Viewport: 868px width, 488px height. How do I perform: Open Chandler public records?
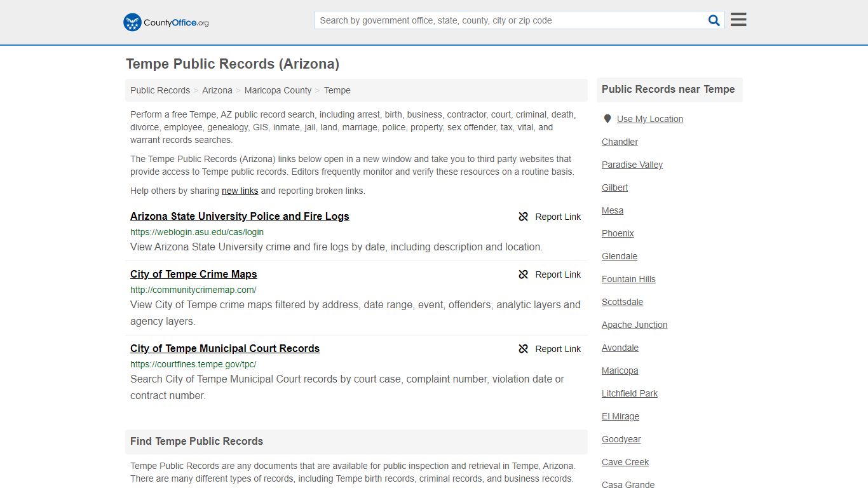pos(620,142)
